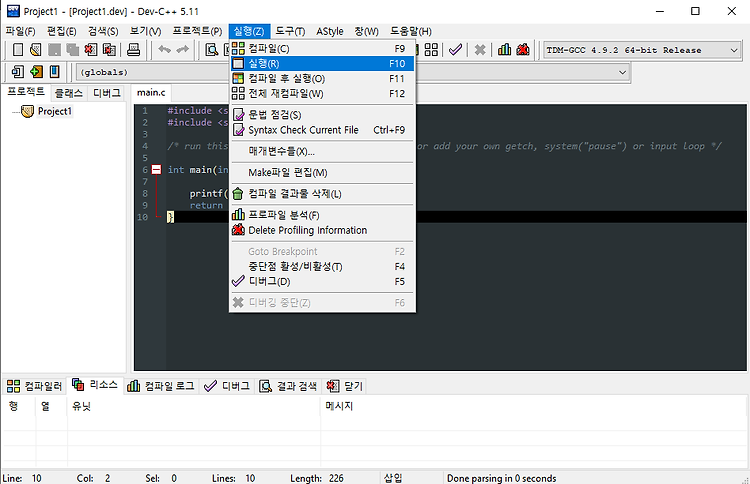
Task: Choose 컴파일 후 실행(O)
Action: [x=322, y=78]
